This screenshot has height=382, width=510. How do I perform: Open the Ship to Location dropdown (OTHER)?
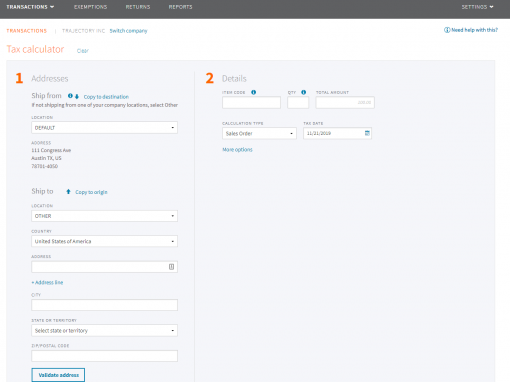point(104,216)
